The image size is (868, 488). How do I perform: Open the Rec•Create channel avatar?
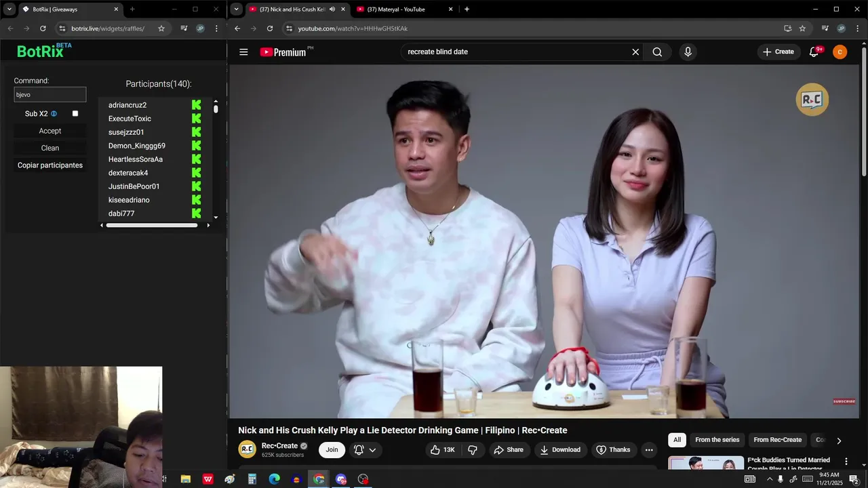[x=247, y=449]
